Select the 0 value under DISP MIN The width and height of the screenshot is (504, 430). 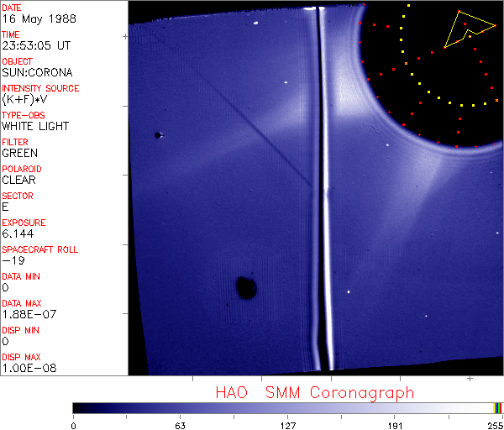click(6, 341)
